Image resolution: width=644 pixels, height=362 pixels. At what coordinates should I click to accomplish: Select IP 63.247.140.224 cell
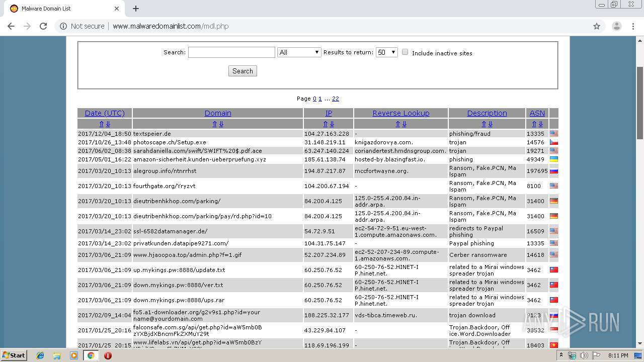click(x=328, y=151)
